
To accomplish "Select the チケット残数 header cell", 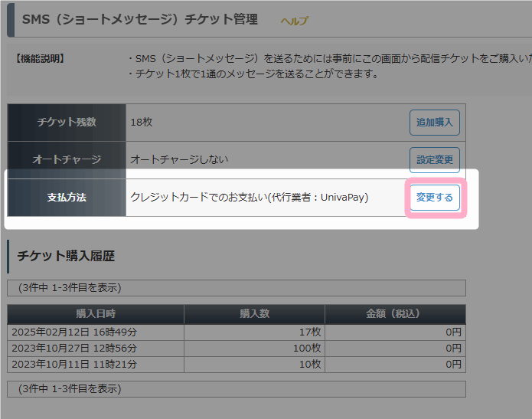I will click(67, 123).
